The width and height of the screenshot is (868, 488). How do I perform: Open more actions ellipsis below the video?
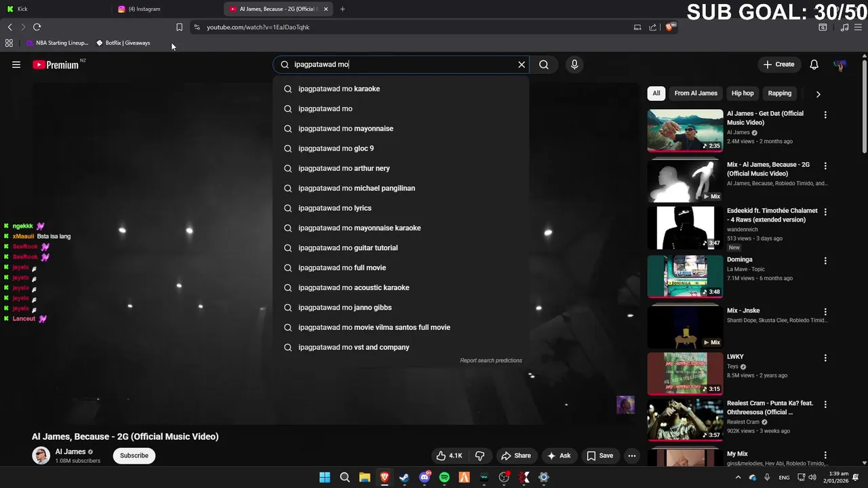click(632, 455)
